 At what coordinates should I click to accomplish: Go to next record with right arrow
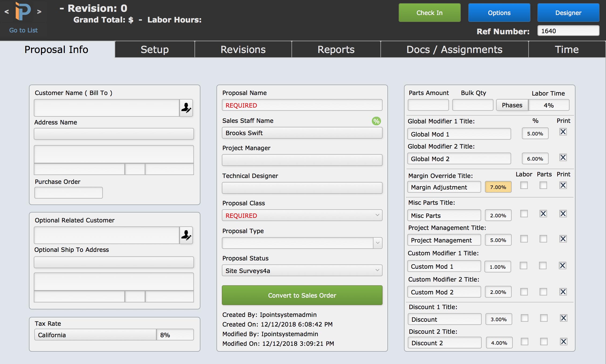(39, 12)
